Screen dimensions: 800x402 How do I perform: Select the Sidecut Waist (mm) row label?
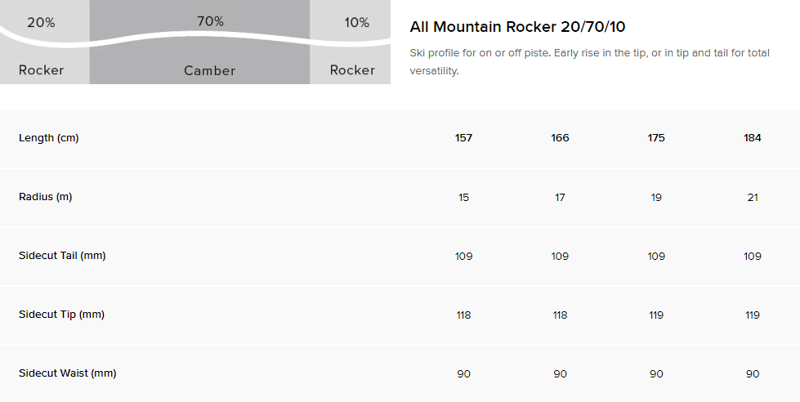coord(67,373)
